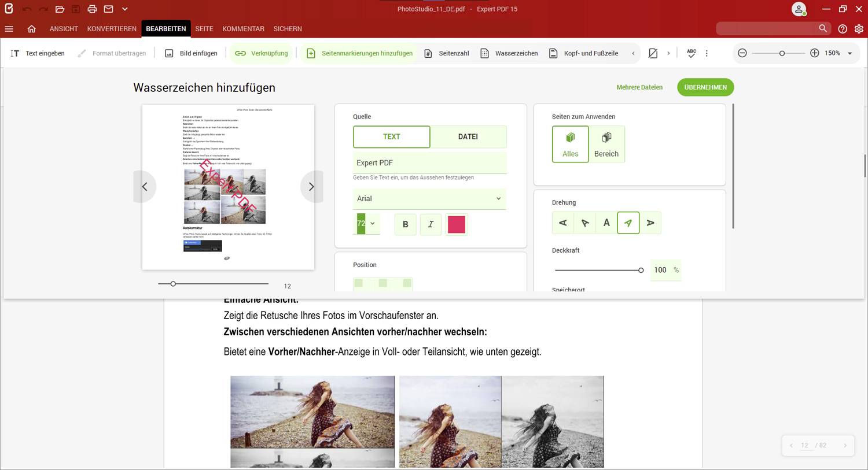Open the 150% zoom level dropdown

pos(849,53)
